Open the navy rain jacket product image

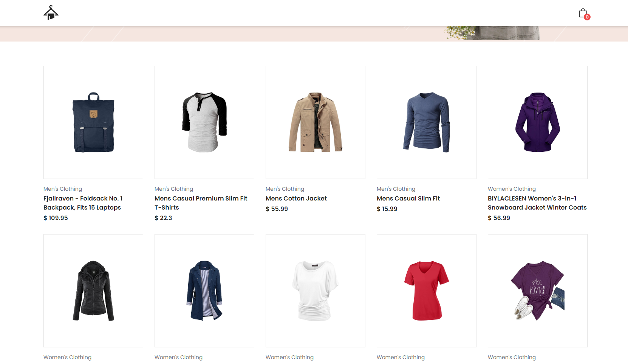coord(204,291)
